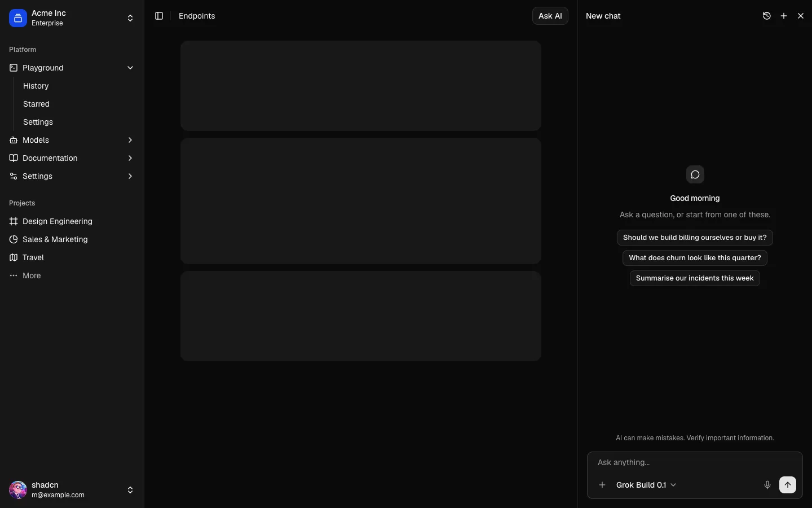Send message with the arrow-up button
This screenshot has width=812, height=508.
[x=788, y=485]
